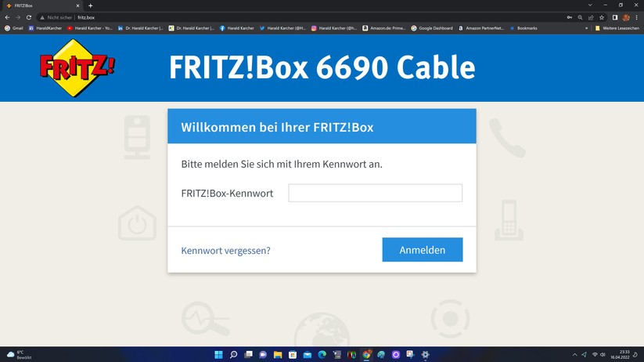Open the Twitter Harald Karcher bookmark

282,28
